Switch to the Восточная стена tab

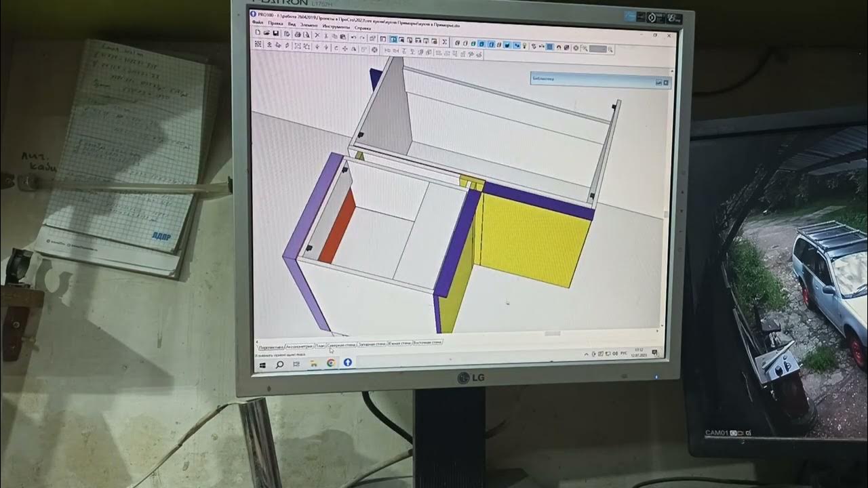(427, 343)
